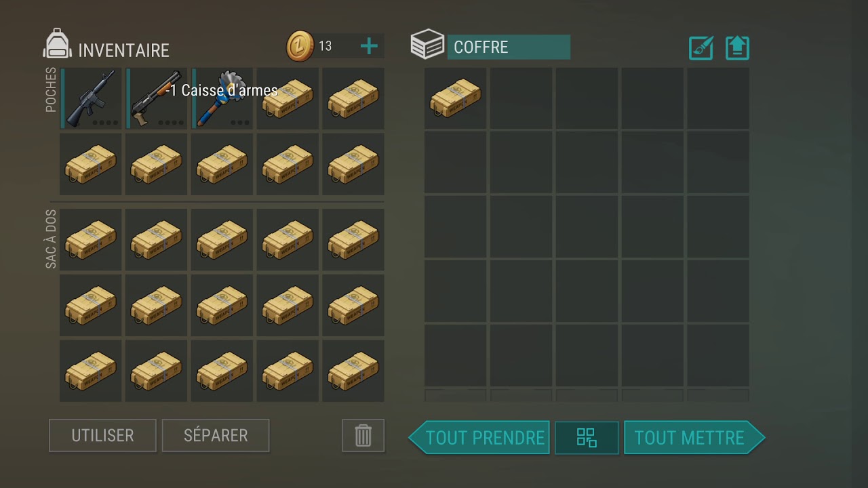Click the gold coin icon
This screenshot has width=868, height=488.
[300, 46]
